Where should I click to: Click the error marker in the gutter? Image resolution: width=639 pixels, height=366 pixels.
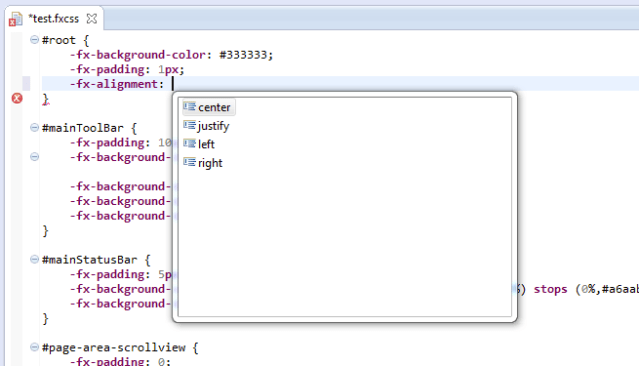[17, 98]
